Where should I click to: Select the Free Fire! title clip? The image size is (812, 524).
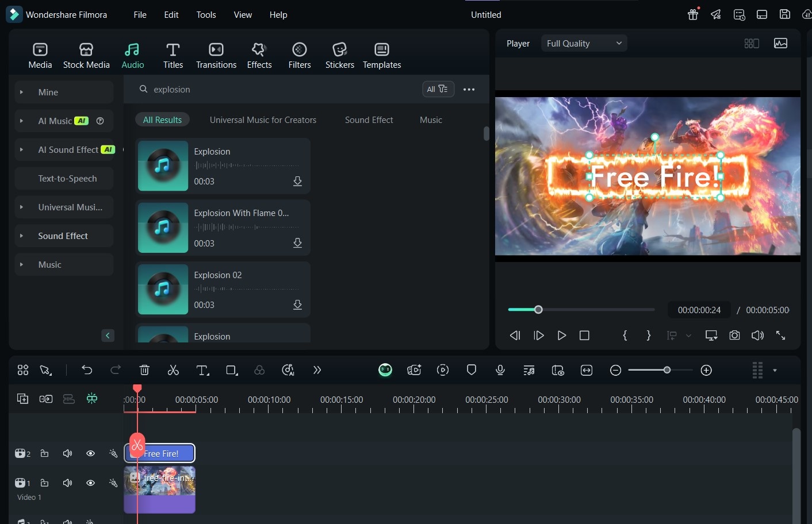point(161,453)
